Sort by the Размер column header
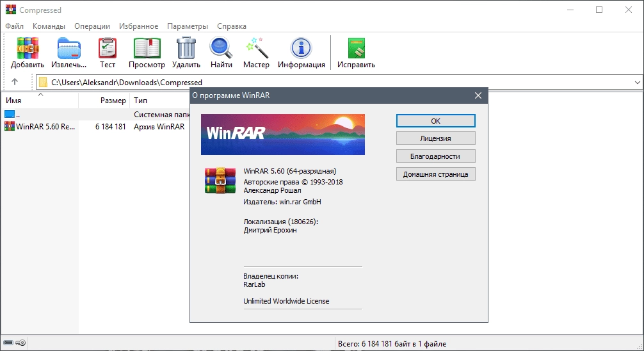644x351 pixels. coord(104,101)
